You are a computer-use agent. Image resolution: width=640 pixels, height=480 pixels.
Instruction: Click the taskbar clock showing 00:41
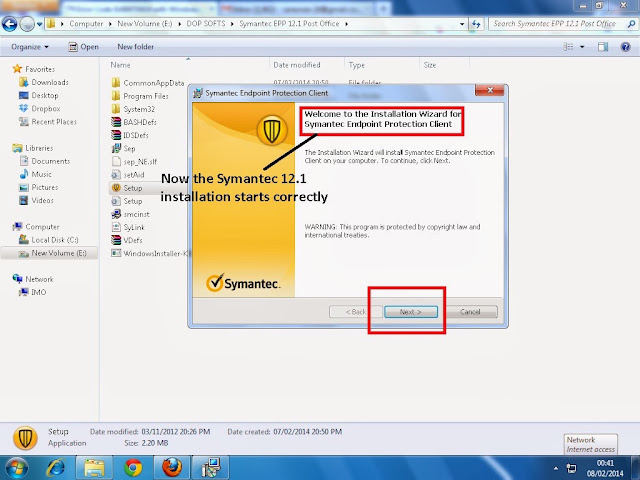coord(605,468)
